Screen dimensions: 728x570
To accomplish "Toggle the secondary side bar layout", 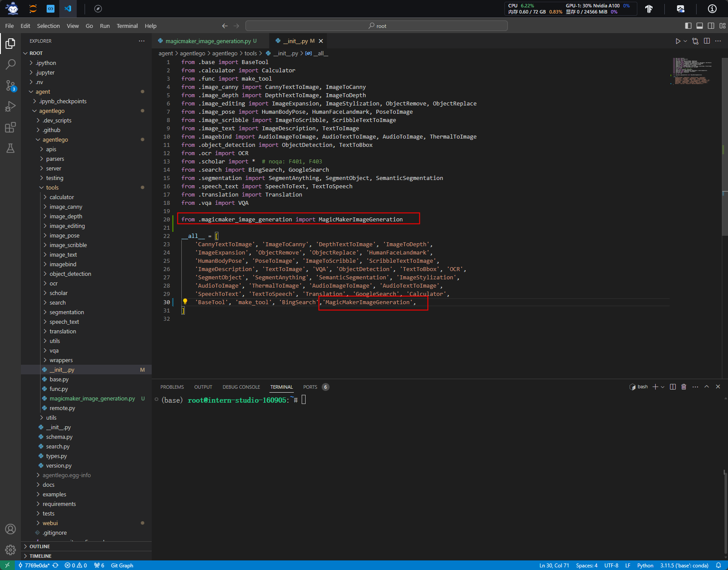I will coord(711,26).
